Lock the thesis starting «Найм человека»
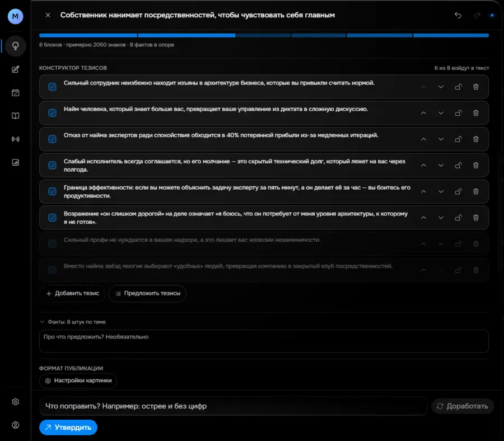The width and height of the screenshot is (504, 441). [x=458, y=113]
